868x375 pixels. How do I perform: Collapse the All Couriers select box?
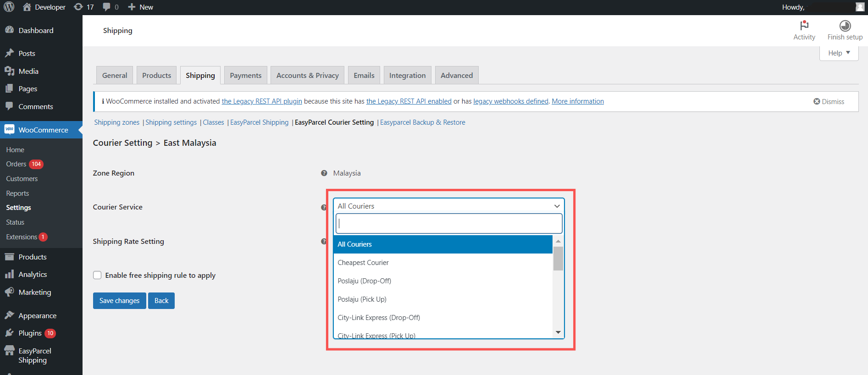pos(448,206)
